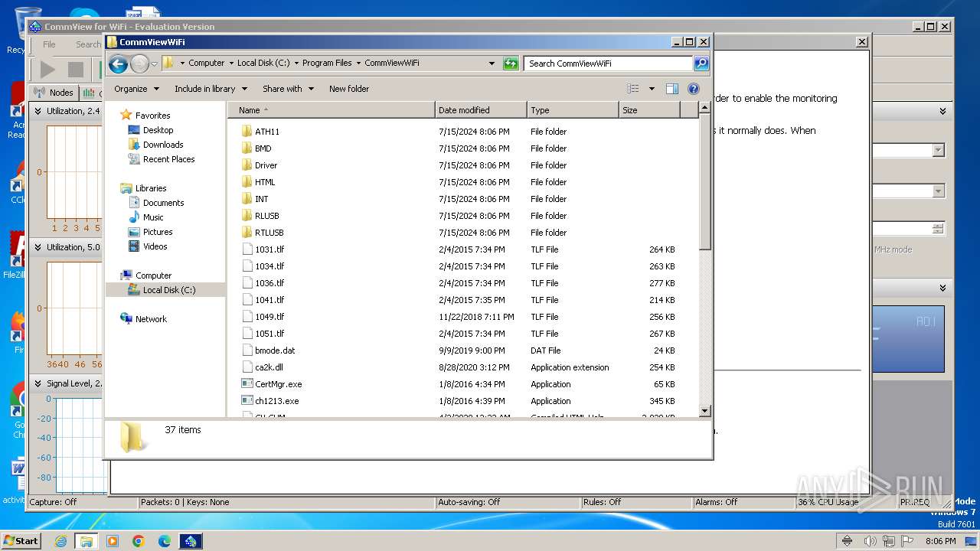
Task: Click the search magnifier icon in Explorer
Action: (701, 64)
